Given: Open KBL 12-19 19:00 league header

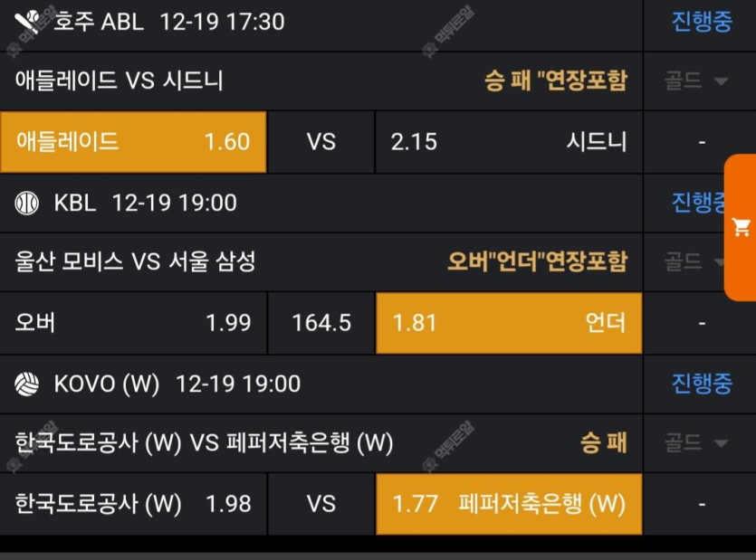Looking at the screenshot, I should 145,203.
